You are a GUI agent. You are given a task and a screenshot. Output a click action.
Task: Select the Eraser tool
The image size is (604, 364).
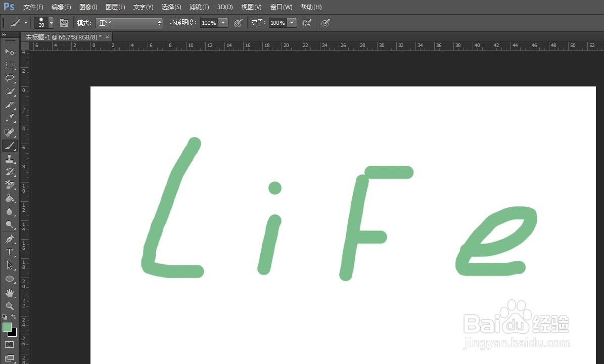pos(10,185)
